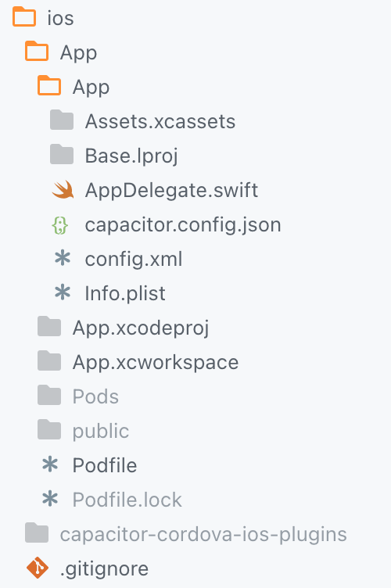
Task: Expand the public folder
Action: click(x=83, y=431)
